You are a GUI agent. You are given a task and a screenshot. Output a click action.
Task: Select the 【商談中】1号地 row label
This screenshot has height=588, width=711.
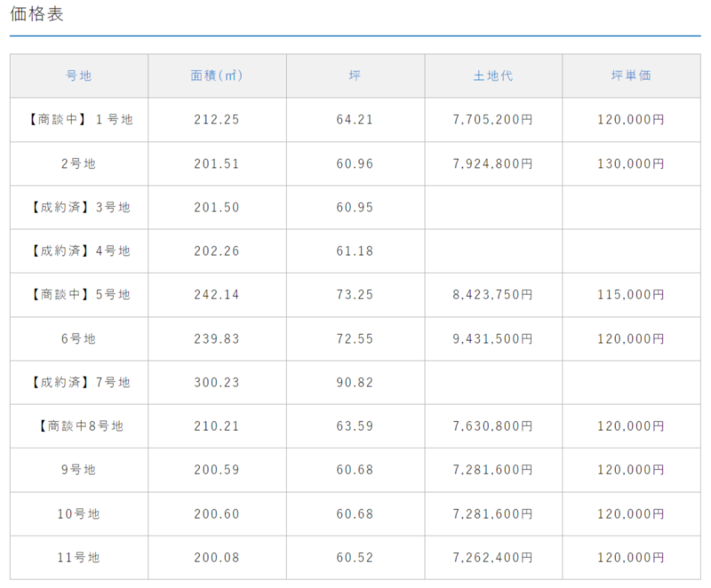pyautogui.click(x=79, y=120)
